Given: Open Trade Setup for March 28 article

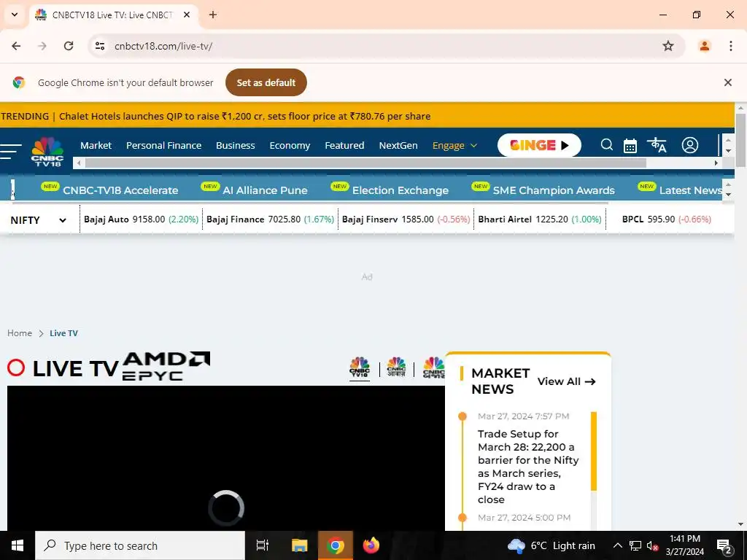Looking at the screenshot, I should click(528, 466).
